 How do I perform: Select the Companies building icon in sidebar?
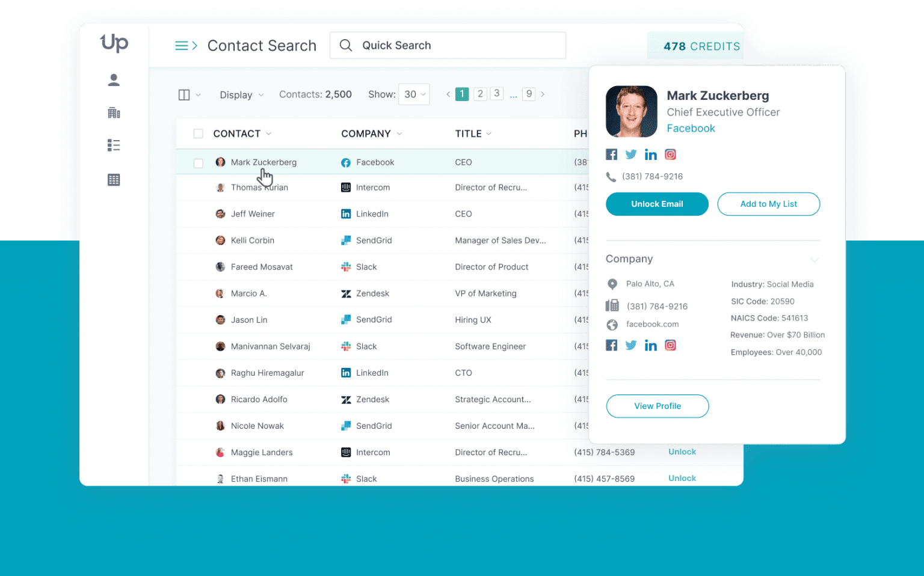point(113,112)
